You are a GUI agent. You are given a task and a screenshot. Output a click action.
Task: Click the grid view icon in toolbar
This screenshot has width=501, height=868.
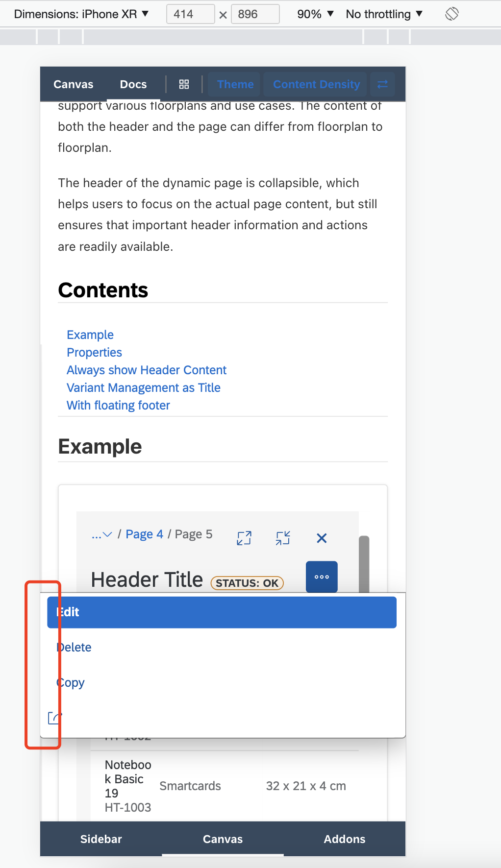(184, 84)
